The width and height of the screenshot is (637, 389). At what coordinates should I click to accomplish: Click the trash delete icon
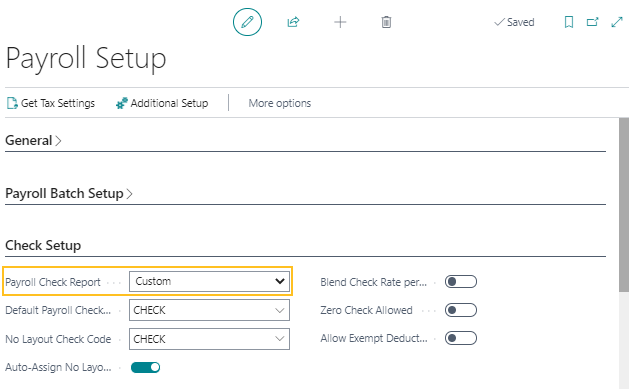(x=386, y=22)
